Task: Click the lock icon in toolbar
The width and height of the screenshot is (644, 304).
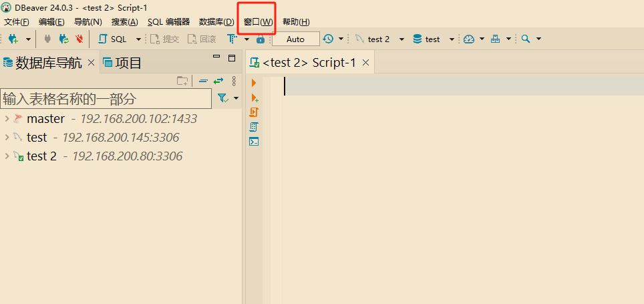Action: (260, 39)
